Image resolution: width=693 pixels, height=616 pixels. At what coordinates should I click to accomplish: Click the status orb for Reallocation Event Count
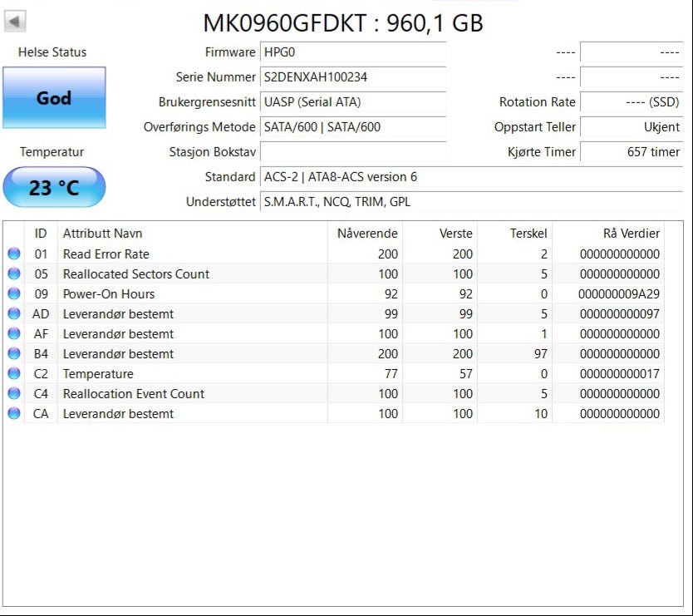[x=14, y=393]
